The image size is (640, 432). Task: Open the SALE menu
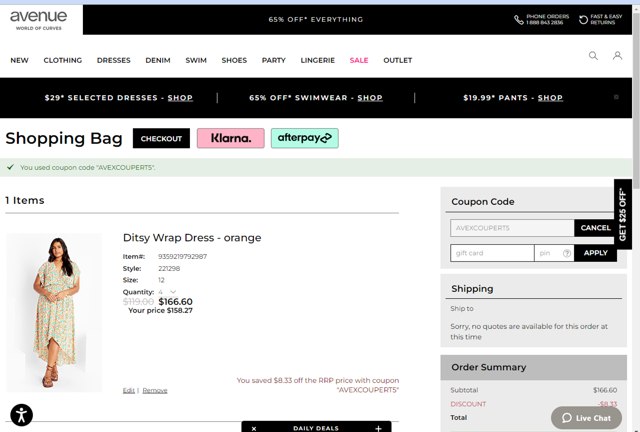(359, 60)
